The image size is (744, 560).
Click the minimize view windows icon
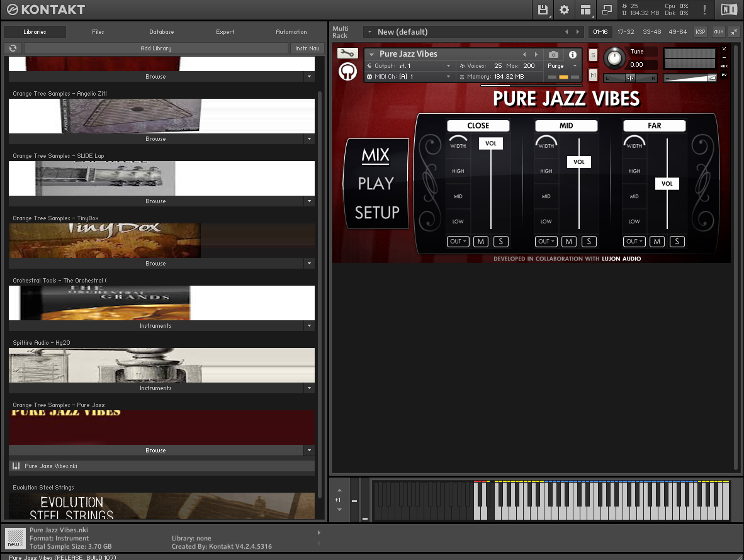(607, 9)
